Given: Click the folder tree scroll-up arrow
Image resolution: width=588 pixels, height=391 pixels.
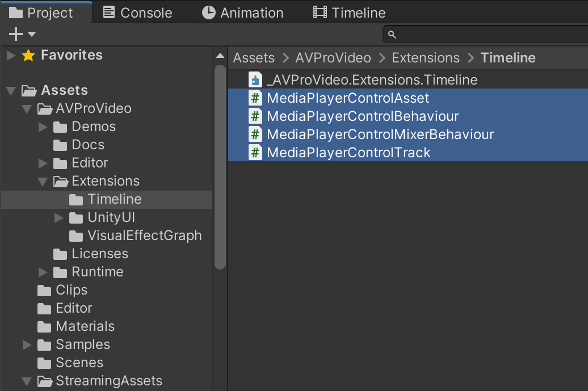Looking at the screenshot, I should pos(220,56).
